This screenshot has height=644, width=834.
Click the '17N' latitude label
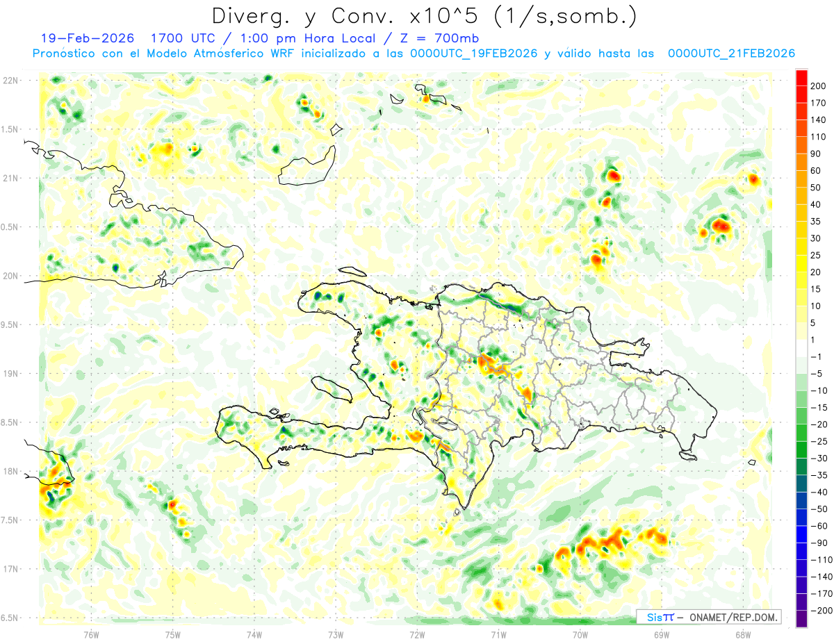[10, 569]
